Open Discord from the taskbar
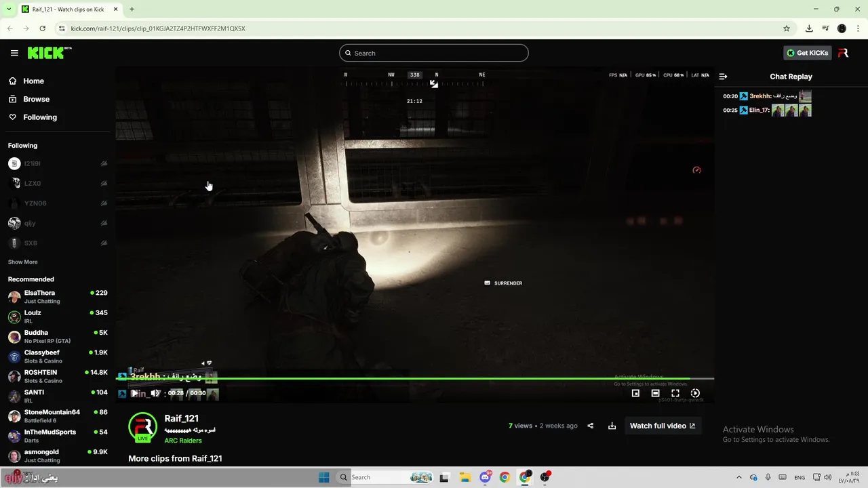Viewport: 868px width, 488px height. [x=485, y=477]
